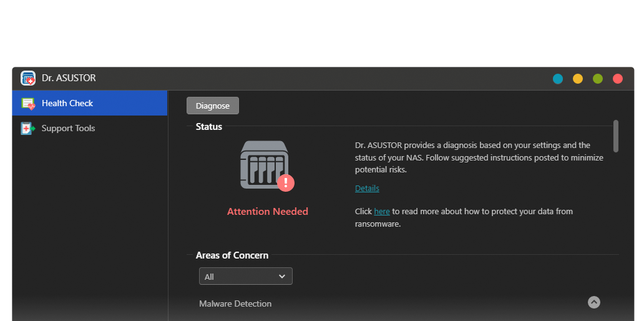Click the Dr. ASUSTOR app icon in title bar
644x321 pixels.
[28, 78]
